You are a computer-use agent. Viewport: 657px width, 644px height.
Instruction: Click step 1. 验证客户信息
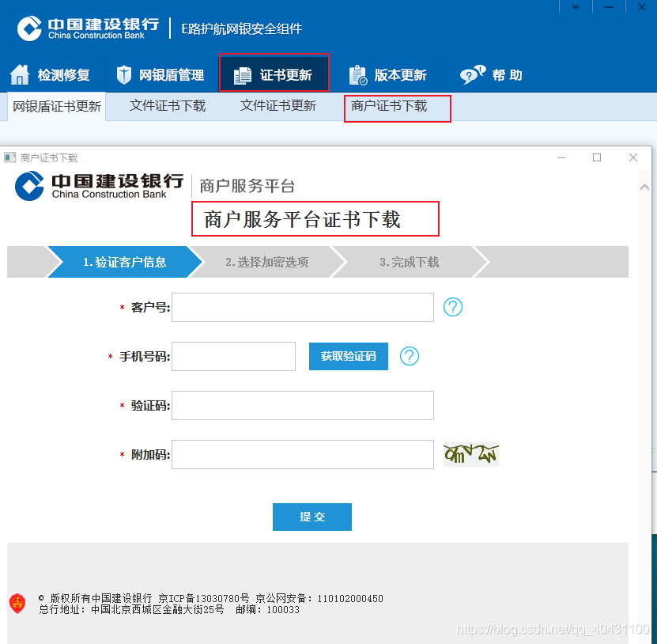[125, 262]
